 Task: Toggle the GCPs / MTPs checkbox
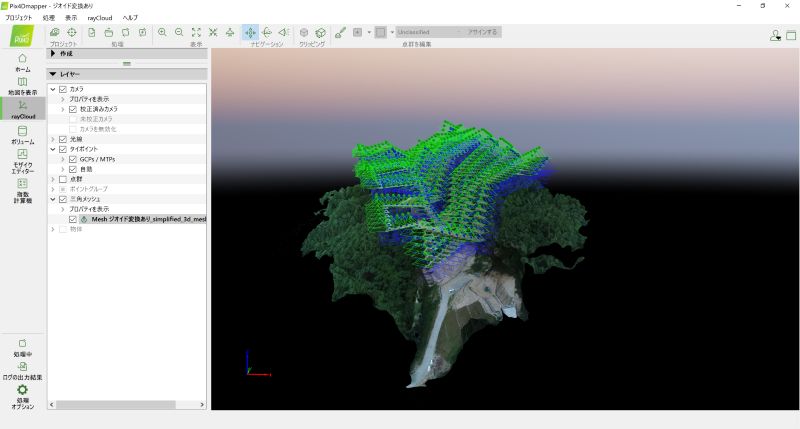coord(73,159)
